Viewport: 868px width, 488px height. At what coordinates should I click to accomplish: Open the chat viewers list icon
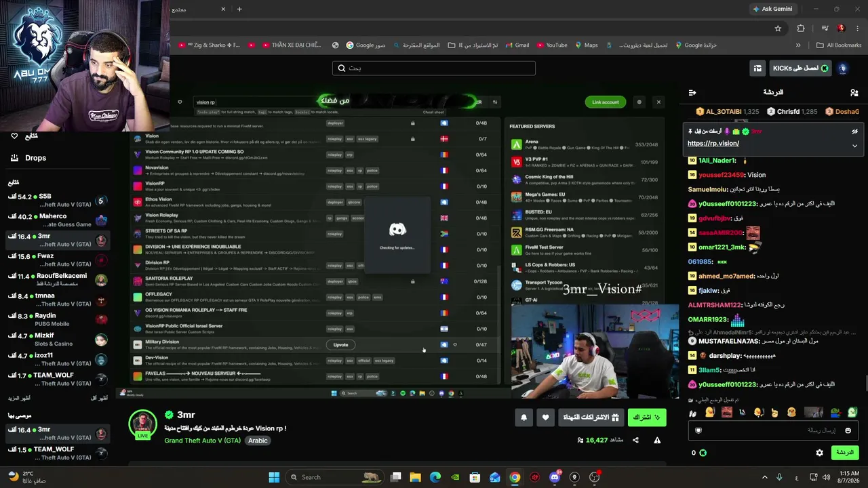tap(854, 93)
